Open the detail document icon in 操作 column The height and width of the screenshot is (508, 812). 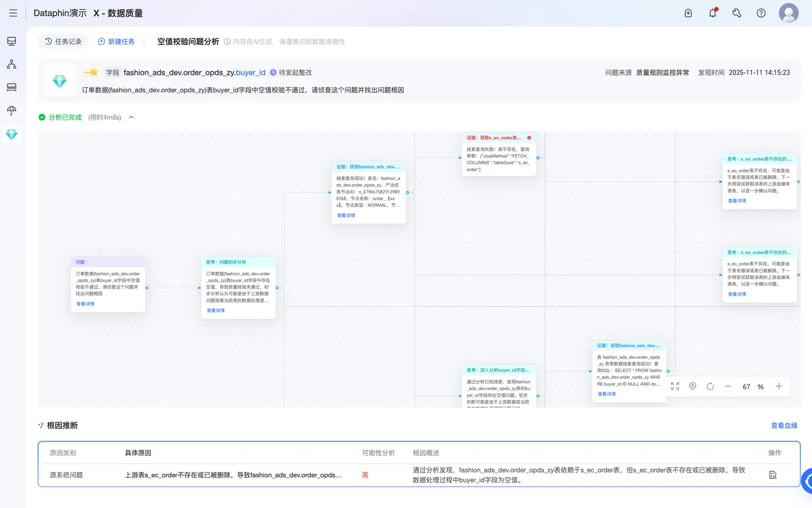click(773, 475)
